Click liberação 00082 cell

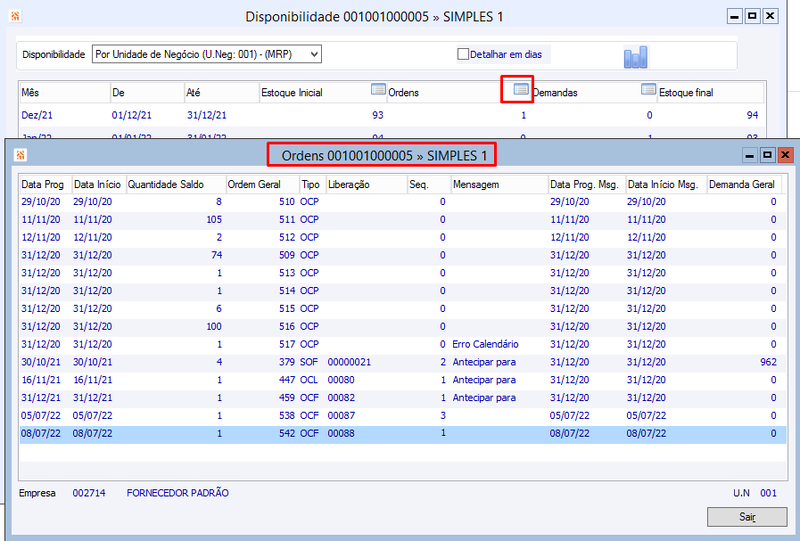(x=341, y=398)
